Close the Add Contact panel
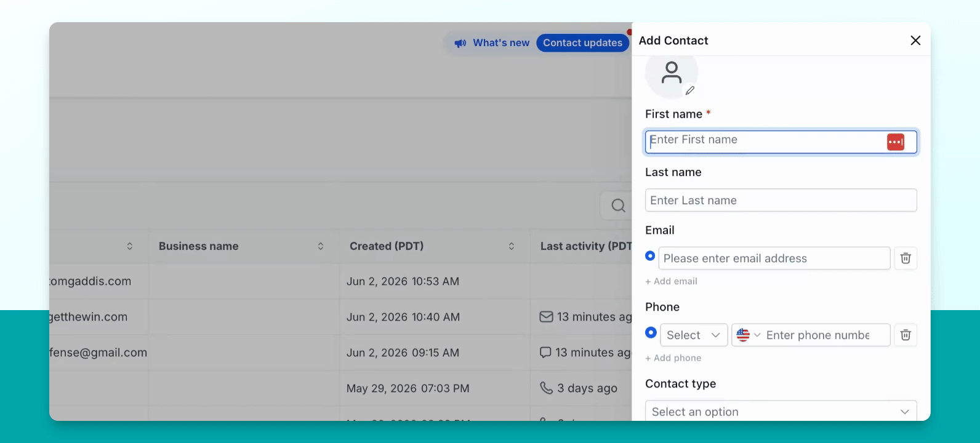 coord(915,41)
